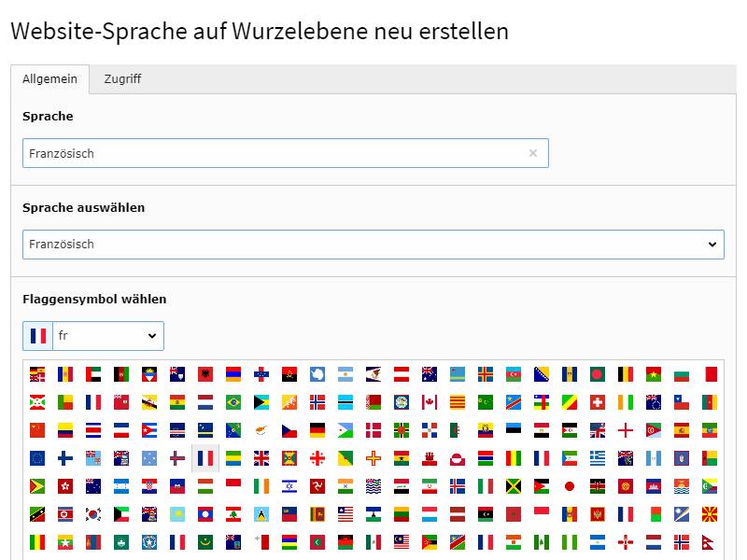Choose the Angola flag

289,374
